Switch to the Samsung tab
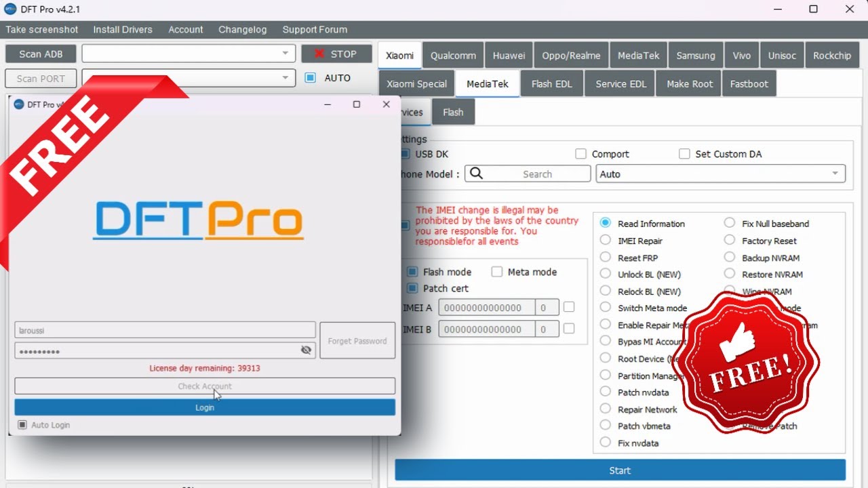This screenshot has height=488, width=868. pyautogui.click(x=696, y=56)
